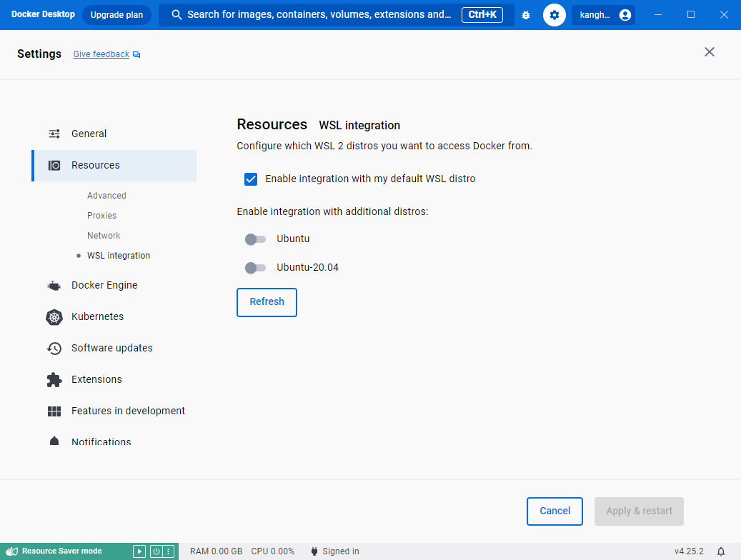The width and height of the screenshot is (741, 560).
Task: Click the Software updates clock icon
Action: (54, 349)
